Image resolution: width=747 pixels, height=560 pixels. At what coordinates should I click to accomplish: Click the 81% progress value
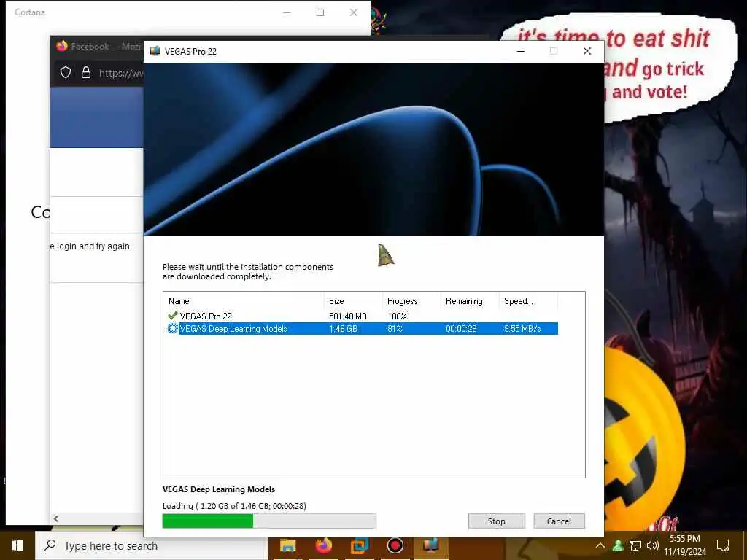395,329
